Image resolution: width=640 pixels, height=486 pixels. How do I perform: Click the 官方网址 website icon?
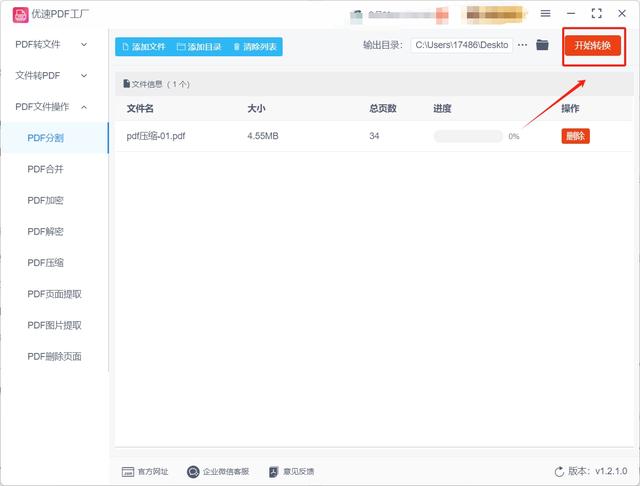coord(128,472)
